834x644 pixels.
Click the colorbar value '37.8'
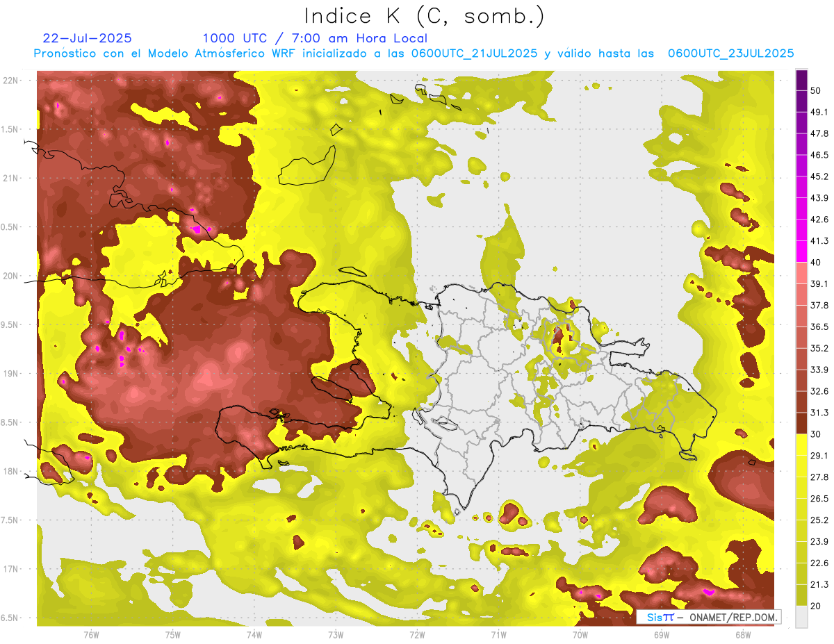819,305
